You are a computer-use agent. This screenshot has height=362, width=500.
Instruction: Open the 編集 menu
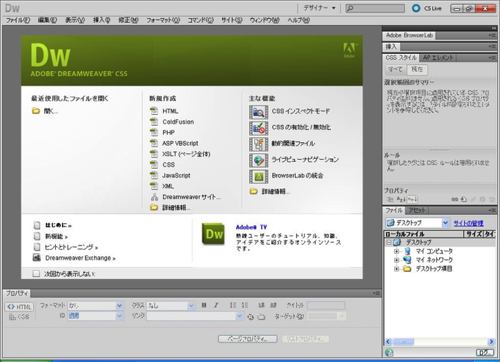click(x=47, y=20)
